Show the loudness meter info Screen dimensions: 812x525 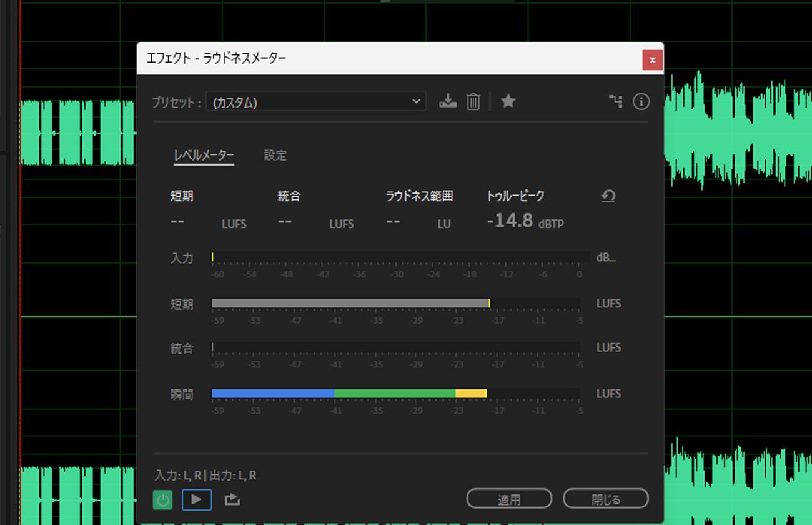[641, 101]
